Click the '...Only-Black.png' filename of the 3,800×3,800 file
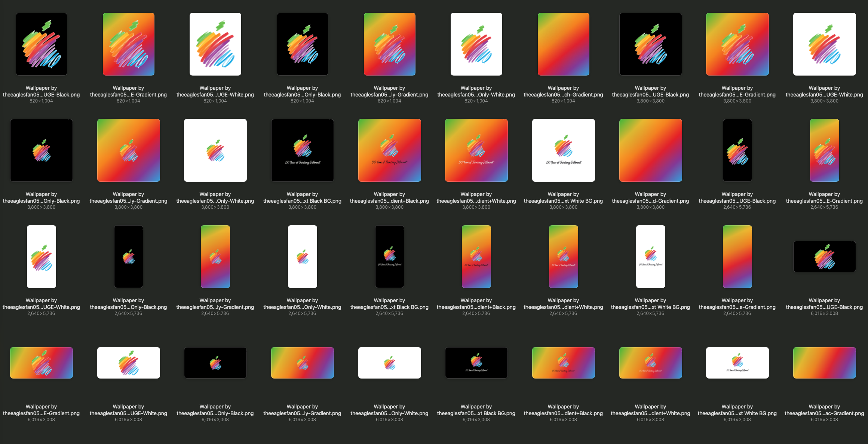Image resolution: width=868 pixels, height=444 pixels. pos(42,201)
